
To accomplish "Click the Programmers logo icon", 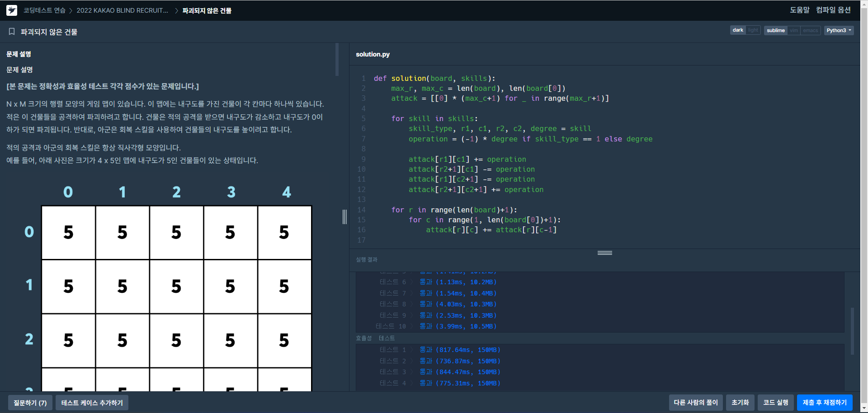I will 12,10.
